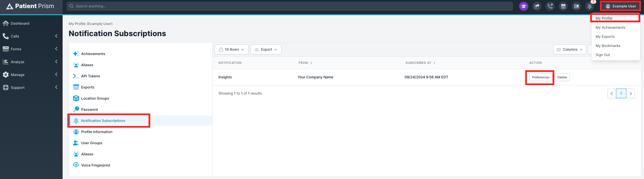Expand the Analyze navigation section
The height and width of the screenshot is (179, 644).
pos(31,62)
